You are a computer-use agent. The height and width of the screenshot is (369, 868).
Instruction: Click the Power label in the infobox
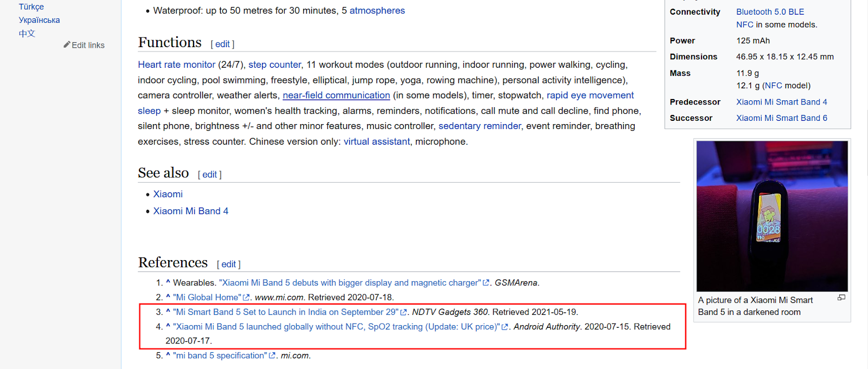click(x=682, y=41)
